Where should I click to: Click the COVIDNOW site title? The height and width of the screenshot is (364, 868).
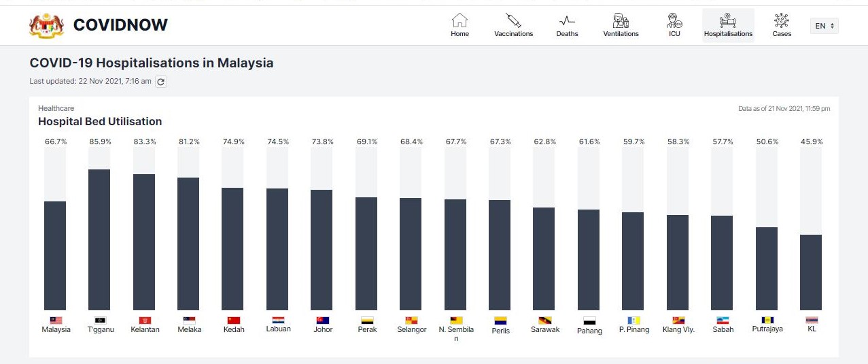(x=120, y=25)
